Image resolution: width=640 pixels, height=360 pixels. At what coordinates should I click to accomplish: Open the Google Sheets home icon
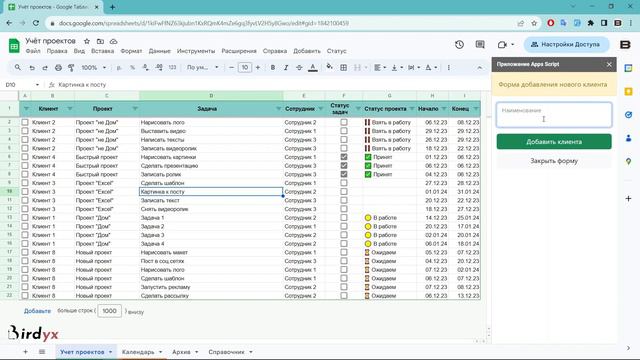[14, 45]
